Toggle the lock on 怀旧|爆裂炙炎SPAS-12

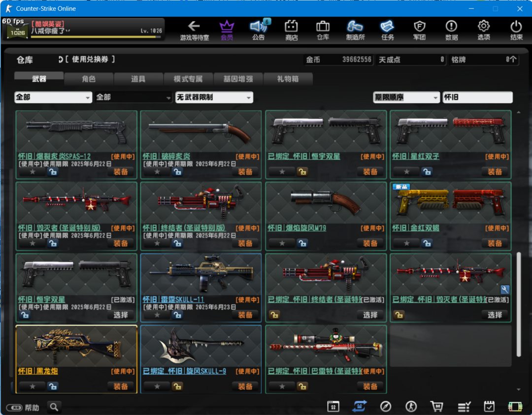tap(53, 172)
